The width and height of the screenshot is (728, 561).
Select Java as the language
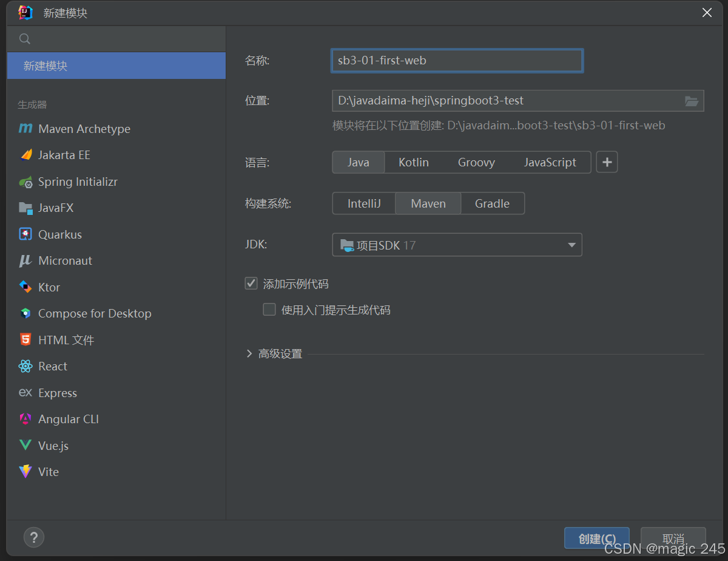pyautogui.click(x=359, y=162)
